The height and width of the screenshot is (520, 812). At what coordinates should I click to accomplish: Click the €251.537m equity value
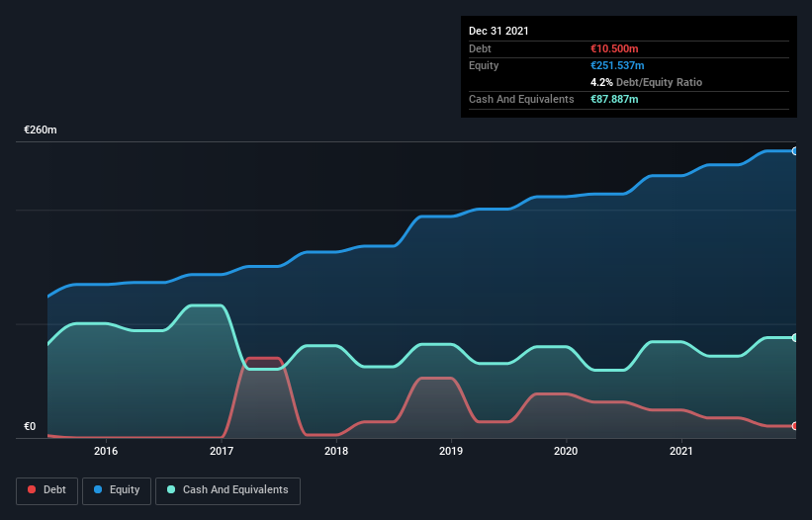pyautogui.click(x=617, y=65)
